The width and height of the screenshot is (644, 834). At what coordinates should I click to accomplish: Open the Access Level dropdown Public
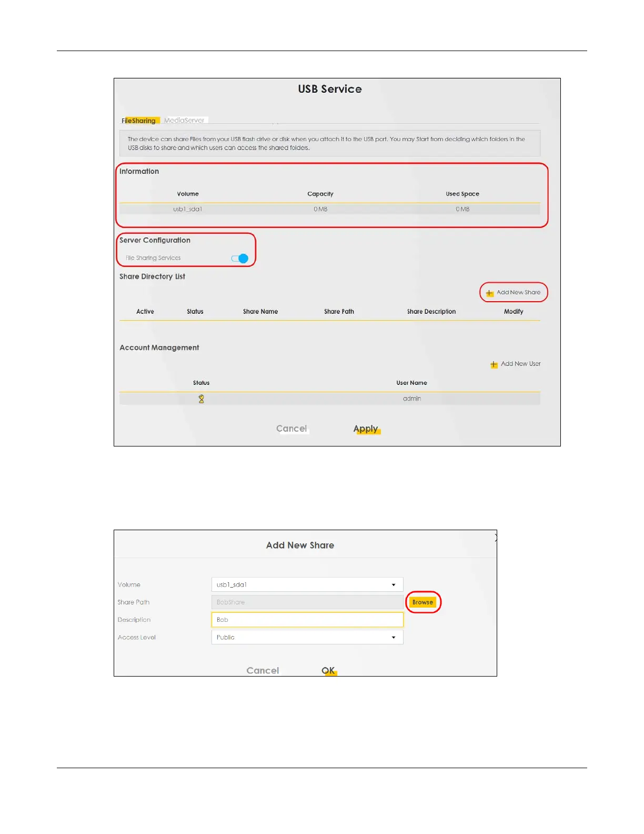tap(307, 637)
